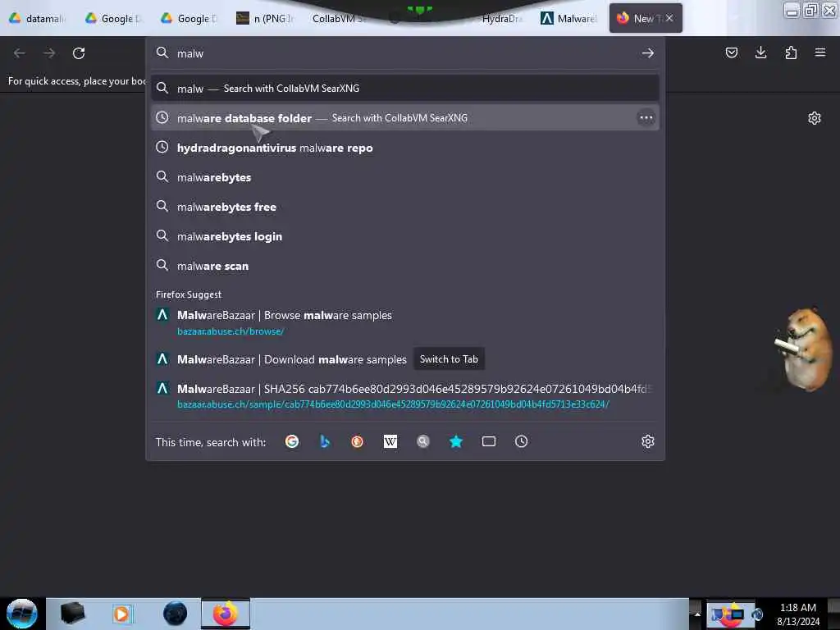Screen dimensions: 840x630
Task: Select the 'malwarebytes' search suggestion
Action: (x=404, y=177)
